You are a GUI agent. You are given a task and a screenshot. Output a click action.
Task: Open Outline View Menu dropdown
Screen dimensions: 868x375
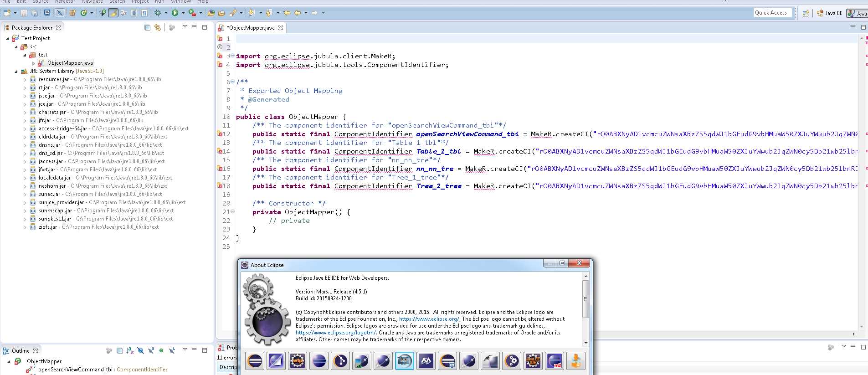coord(185,350)
